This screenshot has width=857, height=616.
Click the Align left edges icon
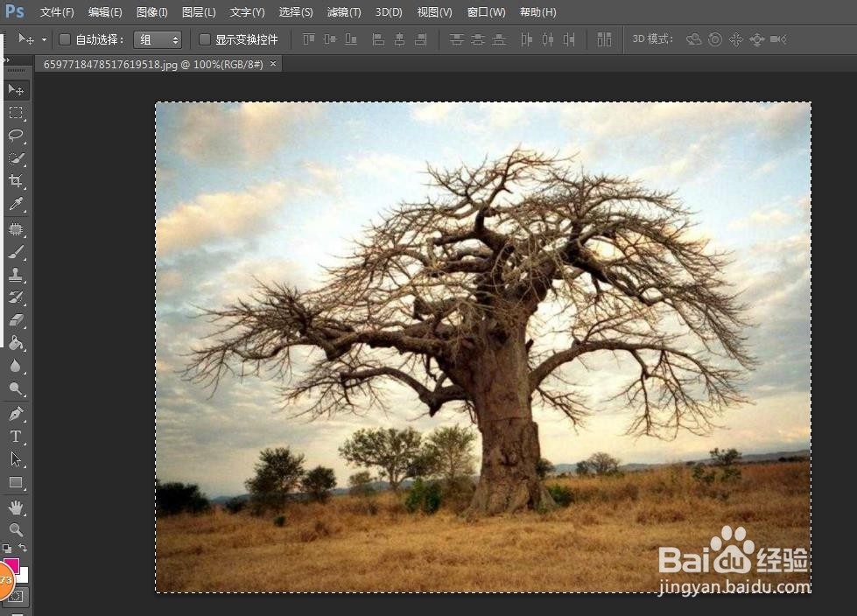click(x=378, y=39)
